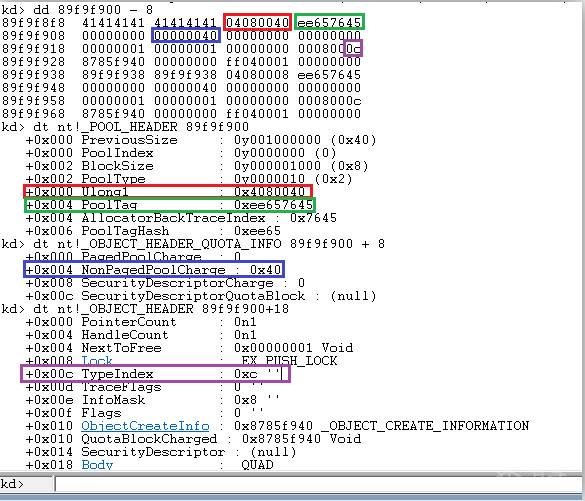Viewport: 585px width, 501px height.
Task: Click the address 89f9f918 in the dump
Action: click(34, 49)
